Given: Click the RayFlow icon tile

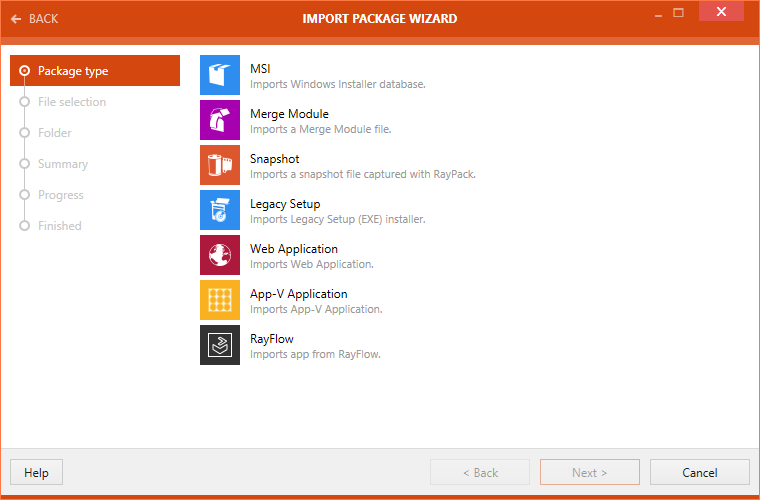Looking at the screenshot, I should (220, 345).
